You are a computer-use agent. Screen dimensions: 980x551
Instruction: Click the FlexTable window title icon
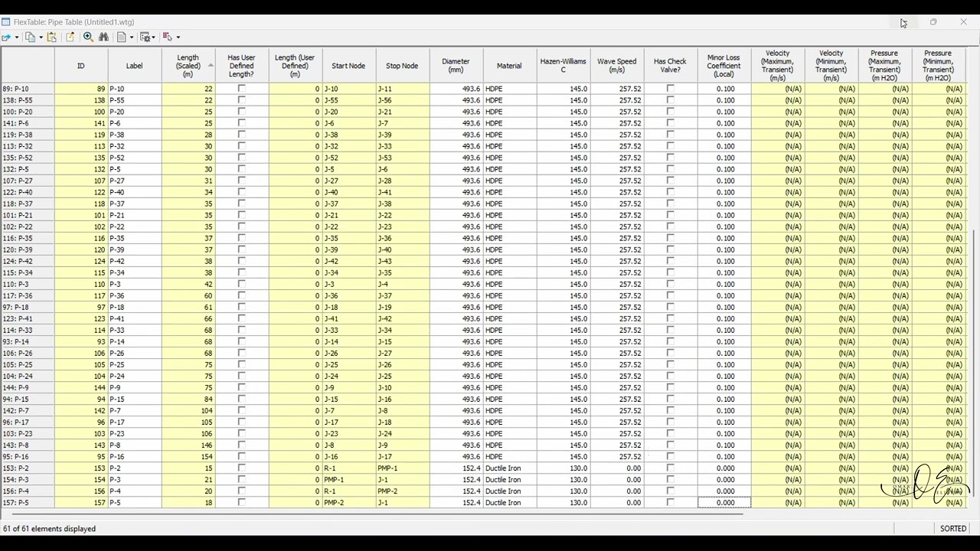coord(6,22)
